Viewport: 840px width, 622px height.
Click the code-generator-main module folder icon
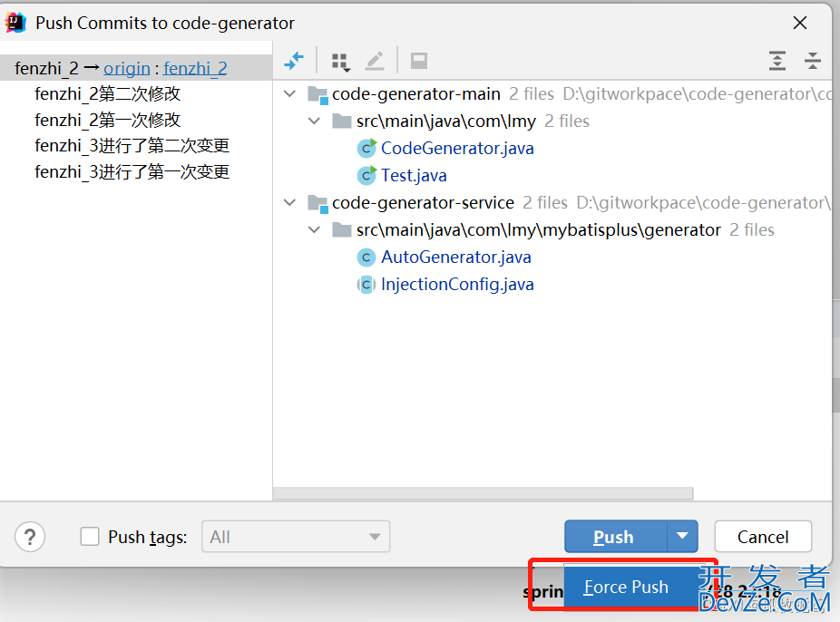pos(317,94)
